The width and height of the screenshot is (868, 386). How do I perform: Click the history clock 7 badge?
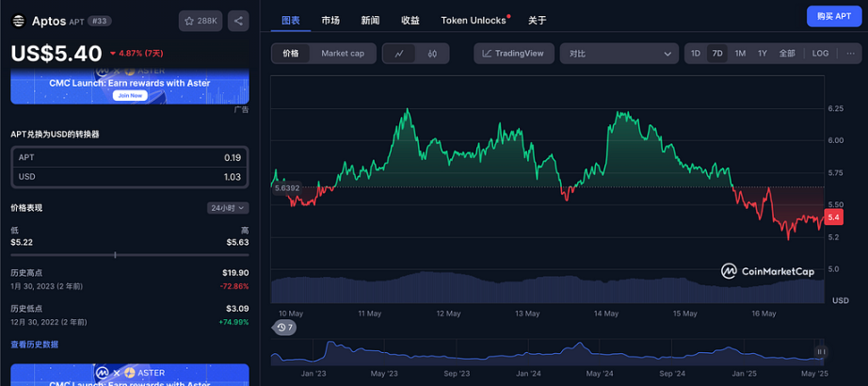pos(284,328)
